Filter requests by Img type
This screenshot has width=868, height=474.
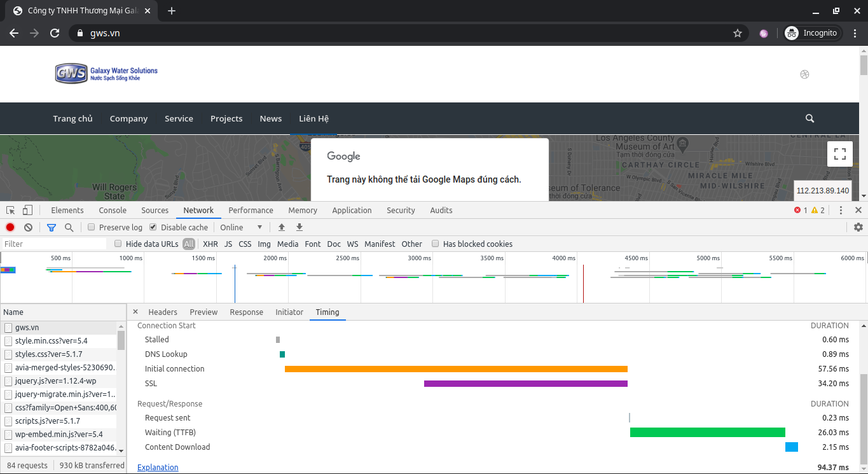(264, 244)
